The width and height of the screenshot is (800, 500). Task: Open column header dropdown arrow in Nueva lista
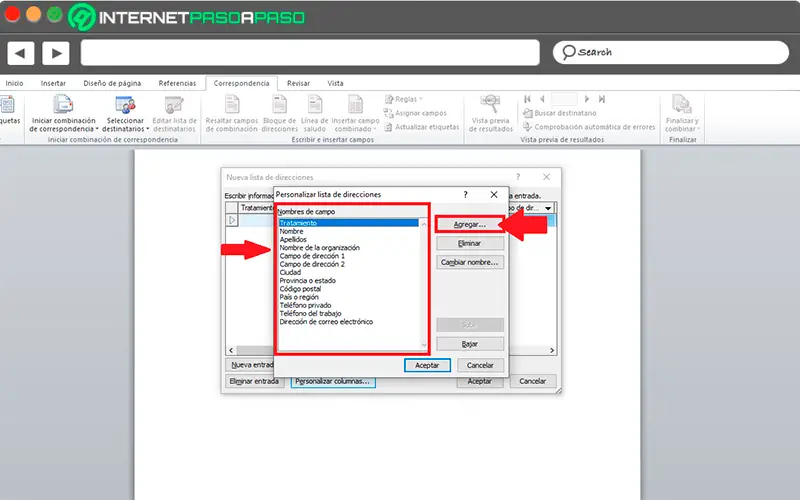548,208
